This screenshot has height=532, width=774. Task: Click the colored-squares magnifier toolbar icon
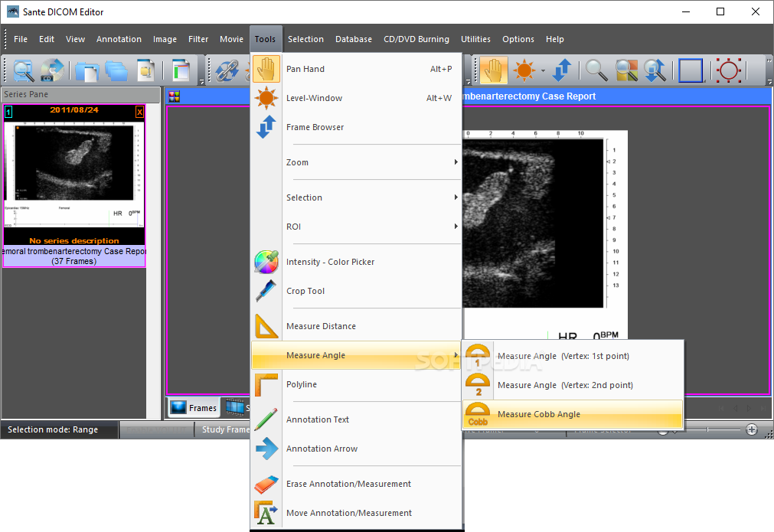pyautogui.click(x=626, y=70)
